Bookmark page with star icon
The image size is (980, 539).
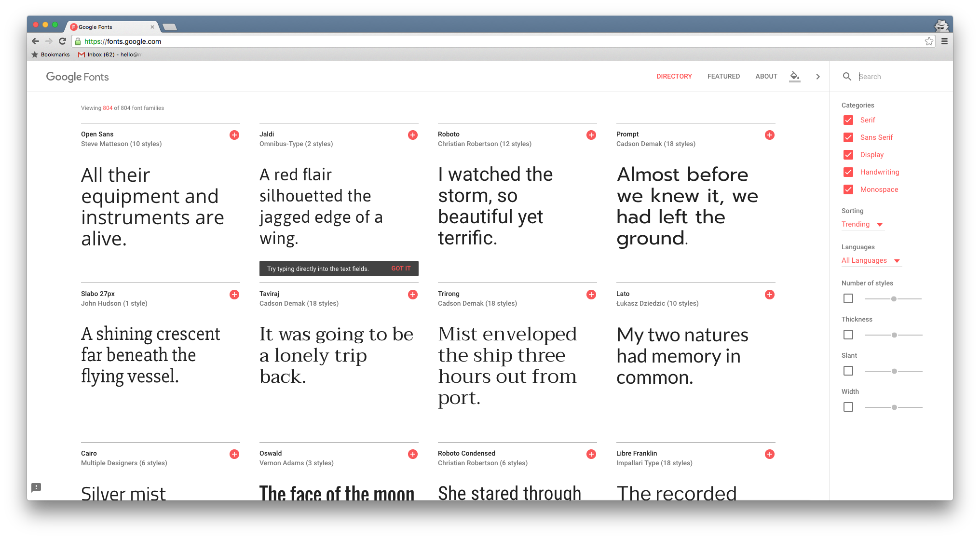click(929, 41)
